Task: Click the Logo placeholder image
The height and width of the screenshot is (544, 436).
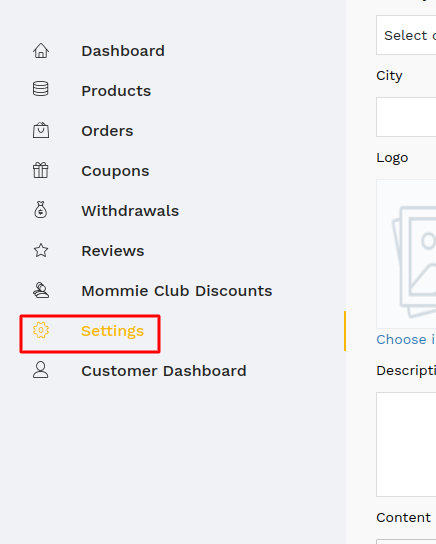Action: (x=406, y=254)
